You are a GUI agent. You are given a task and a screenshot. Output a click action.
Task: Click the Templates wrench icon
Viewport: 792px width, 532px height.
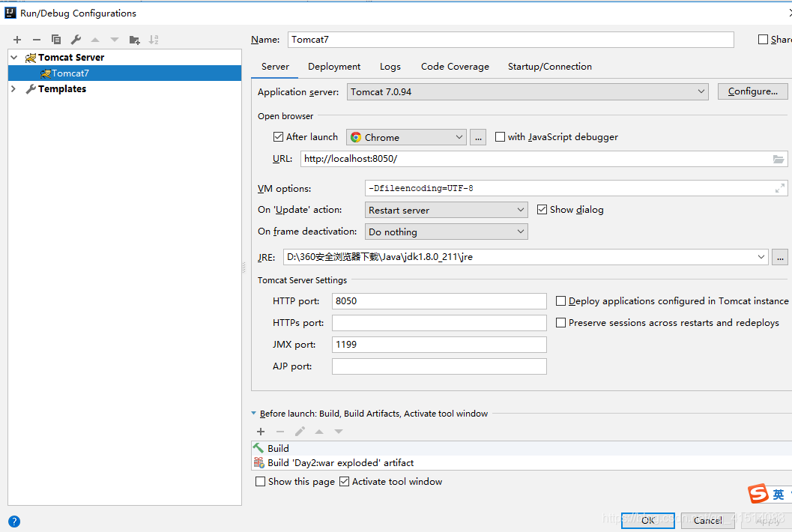coord(30,89)
